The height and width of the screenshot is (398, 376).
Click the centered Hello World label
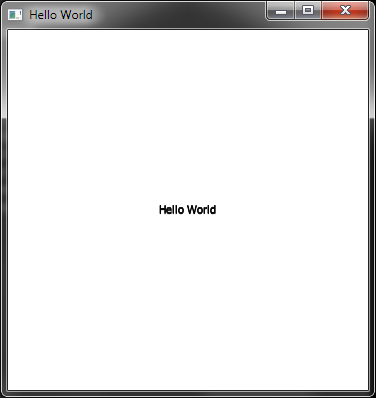187,210
